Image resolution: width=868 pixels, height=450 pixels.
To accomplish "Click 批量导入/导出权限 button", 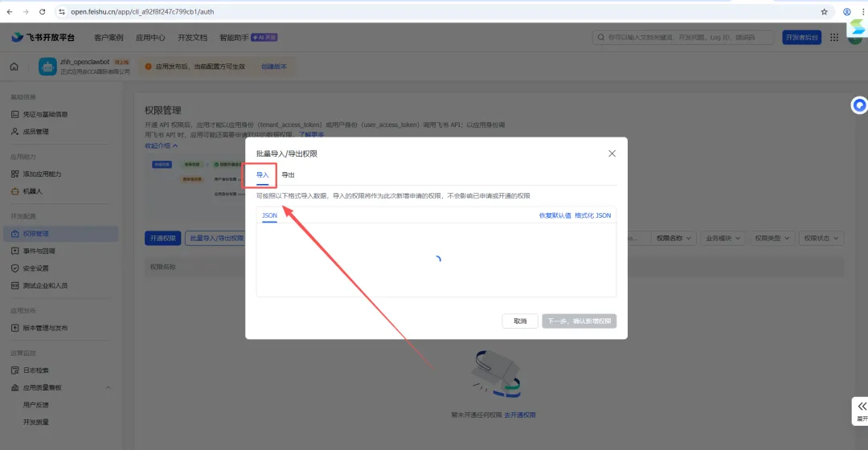I will (216, 239).
